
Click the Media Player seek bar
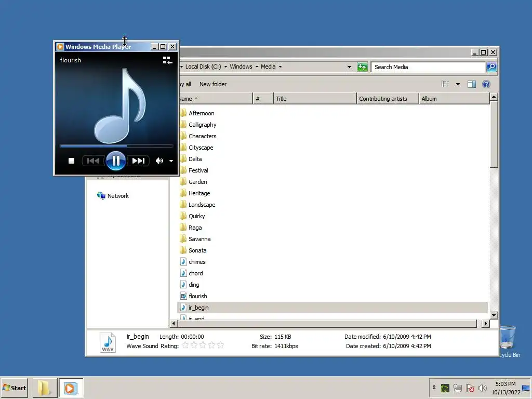click(x=116, y=146)
